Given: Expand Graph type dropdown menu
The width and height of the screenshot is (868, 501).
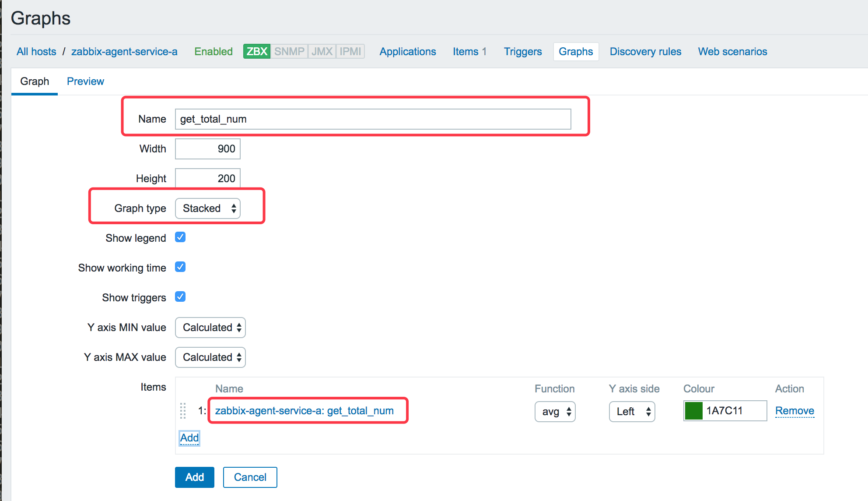Looking at the screenshot, I should [209, 208].
